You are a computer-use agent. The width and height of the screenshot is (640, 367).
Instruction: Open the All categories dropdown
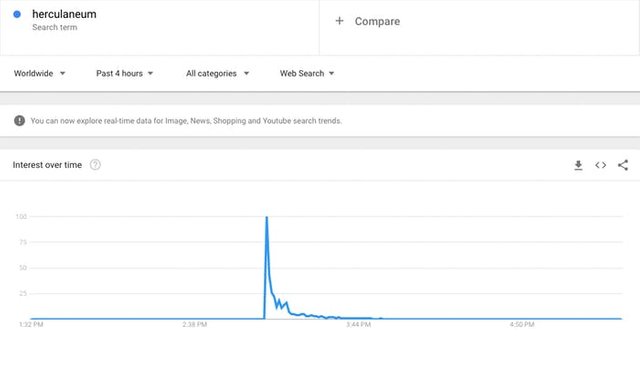pyautogui.click(x=217, y=73)
